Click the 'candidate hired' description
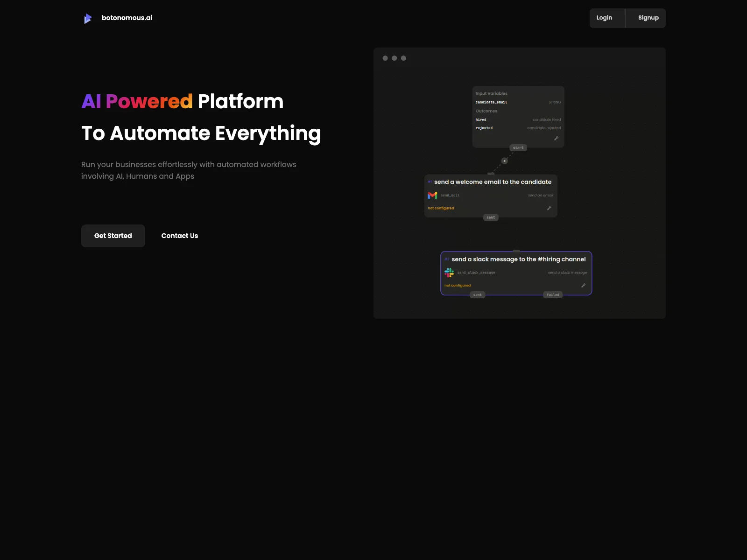 (547, 120)
